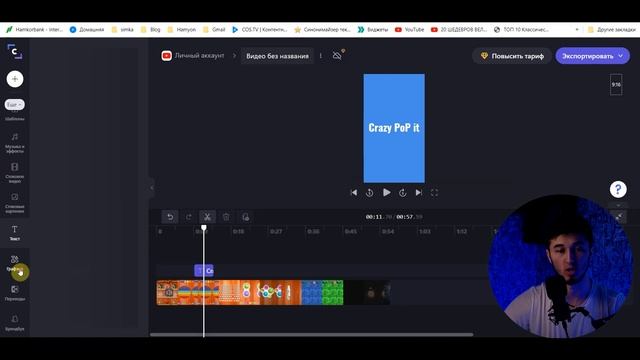
Task: Click the Экспортировать button
Action: pos(587,56)
